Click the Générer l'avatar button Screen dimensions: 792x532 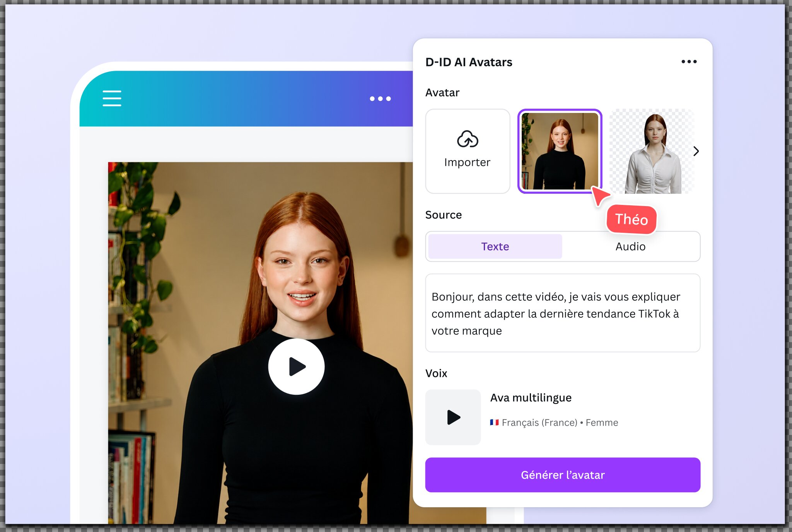click(563, 475)
